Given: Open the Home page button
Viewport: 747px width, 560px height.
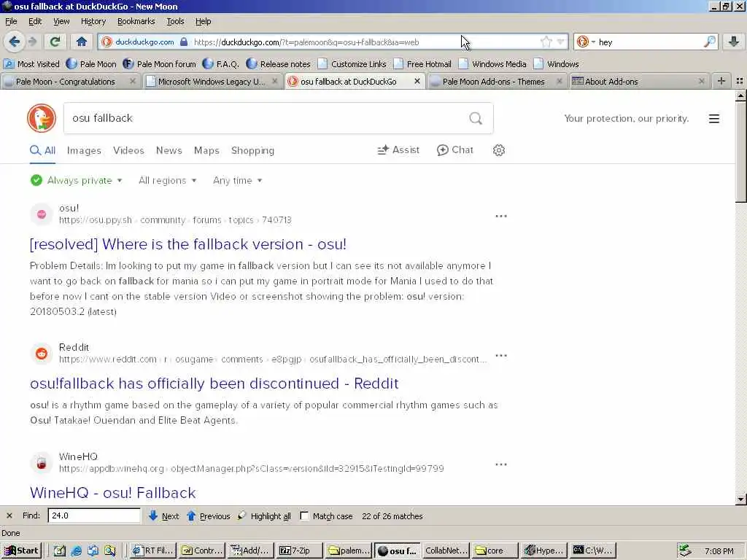Looking at the screenshot, I should point(82,42).
